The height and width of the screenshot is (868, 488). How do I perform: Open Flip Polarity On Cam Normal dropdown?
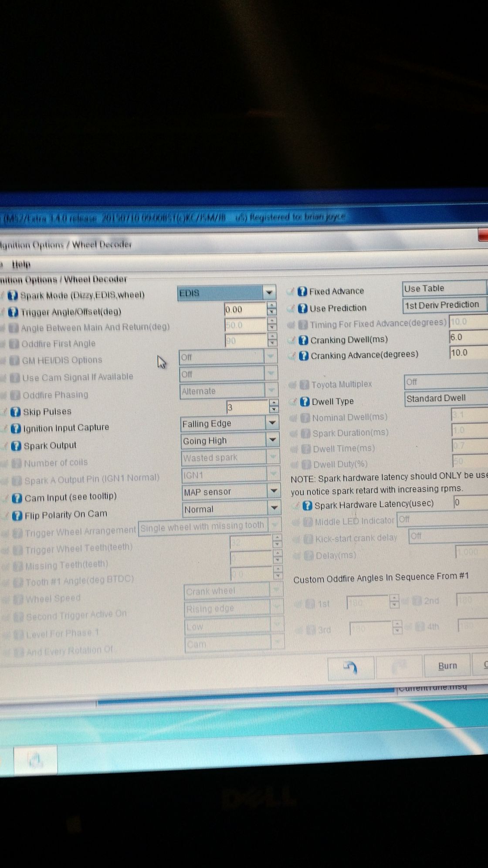231,509
